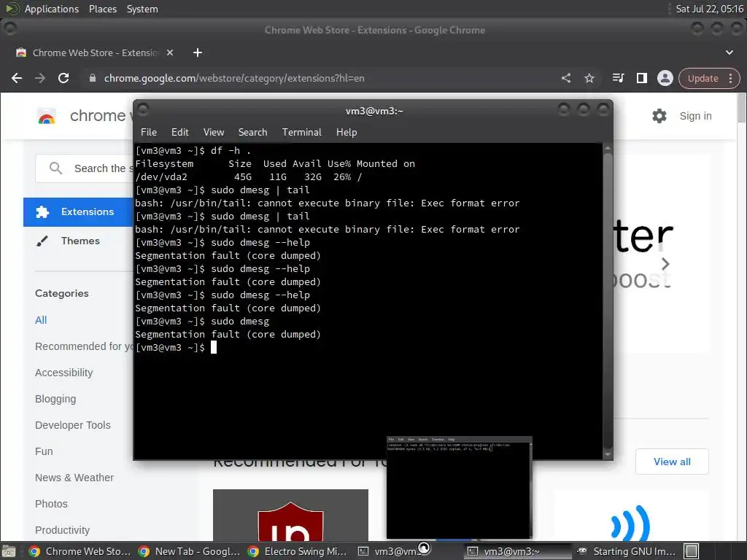Open terminal View menu
This screenshot has width=747, height=560.
[x=214, y=132]
